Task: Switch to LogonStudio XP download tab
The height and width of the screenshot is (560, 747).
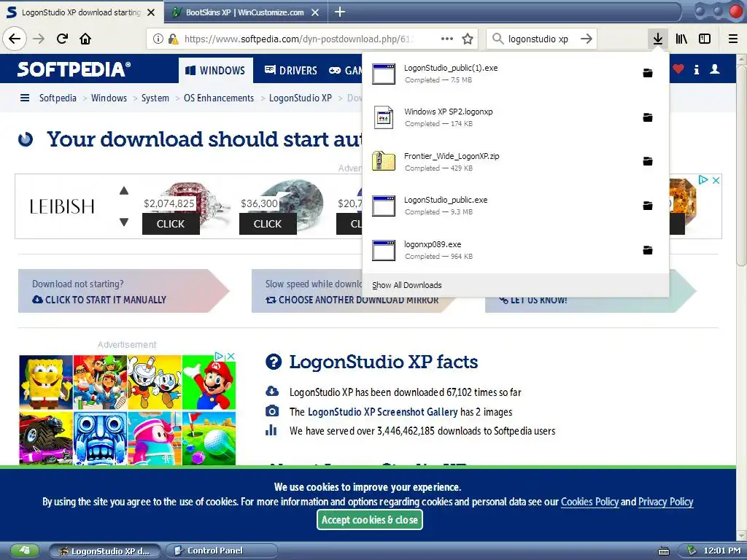Action: 82,12
